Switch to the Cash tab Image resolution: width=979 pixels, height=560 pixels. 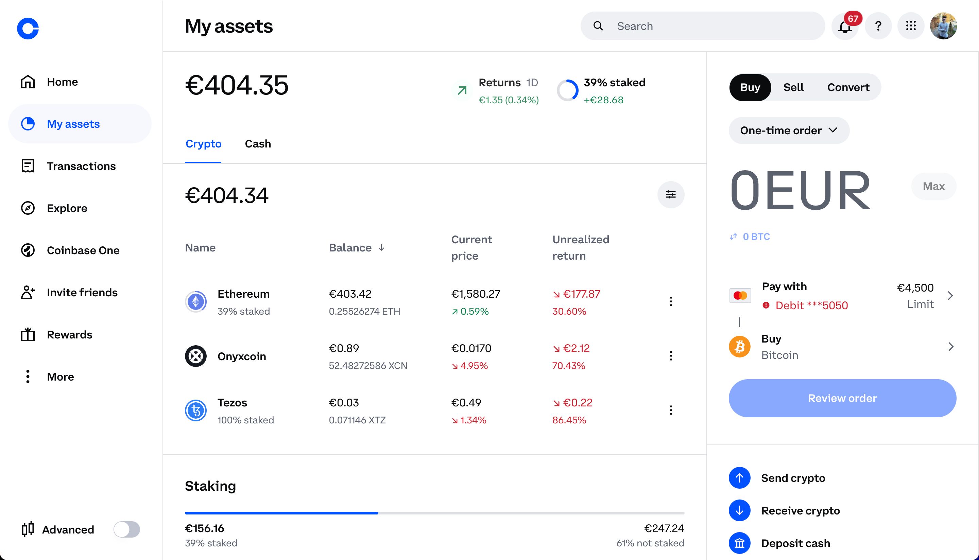click(258, 144)
